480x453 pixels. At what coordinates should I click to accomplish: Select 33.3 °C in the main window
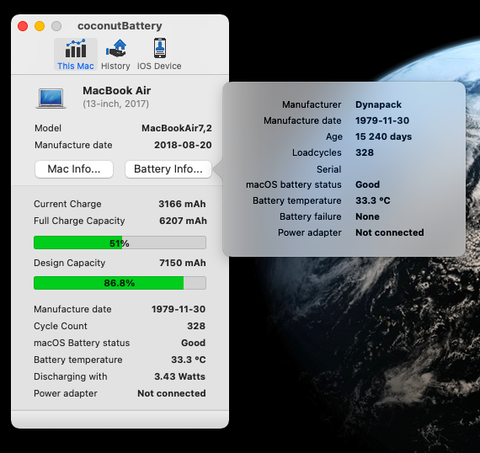tap(189, 360)
